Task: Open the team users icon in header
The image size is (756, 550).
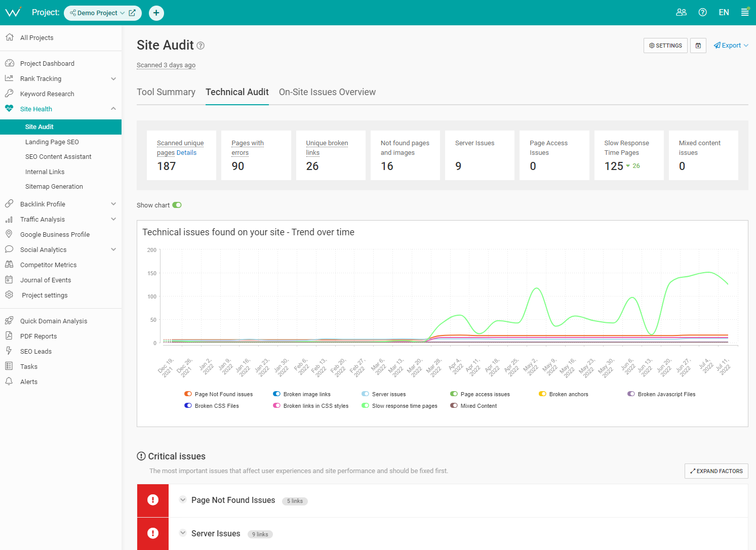Action: (681, 13)
